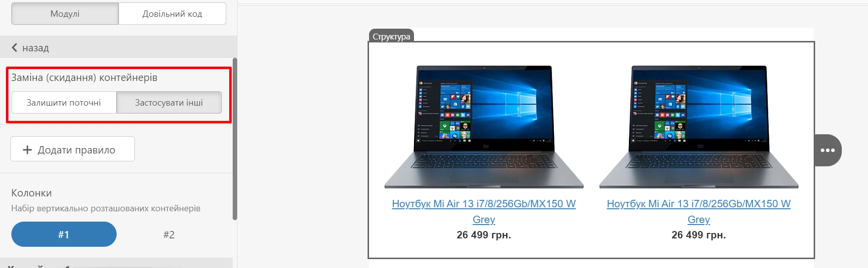Switch to the Довільний код tab
The height and width of the screenshot is (268, 868).
click(172, 14)
